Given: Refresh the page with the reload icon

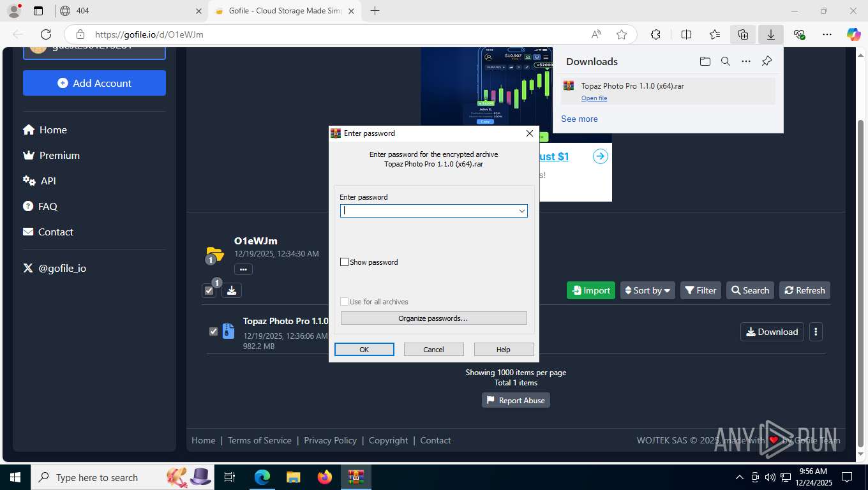Looking at the screenshot, I should (46, 34).
